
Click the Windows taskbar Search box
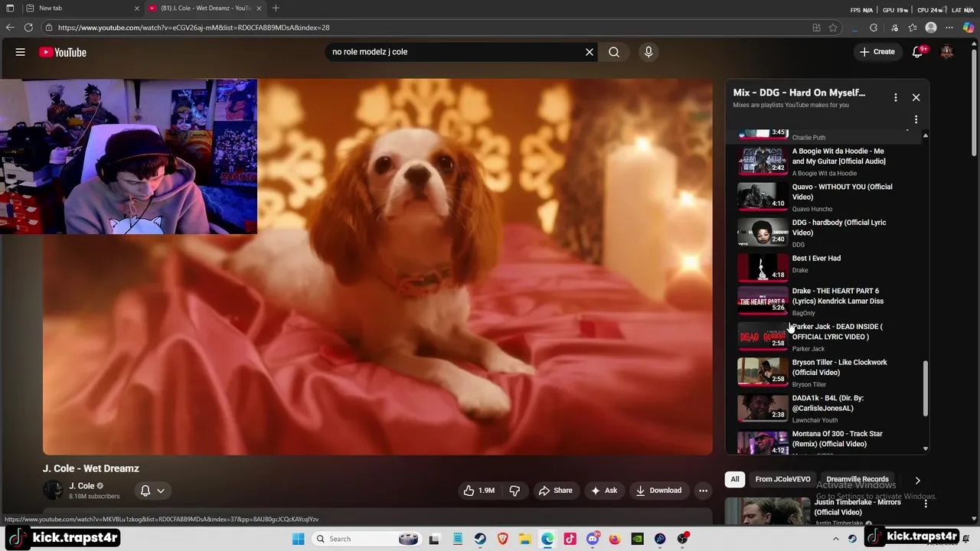366,539
